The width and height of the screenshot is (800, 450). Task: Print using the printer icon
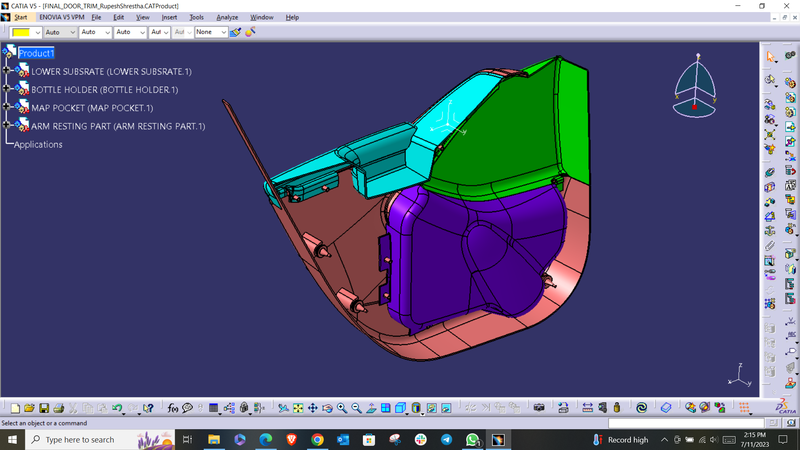coord(59,408)
